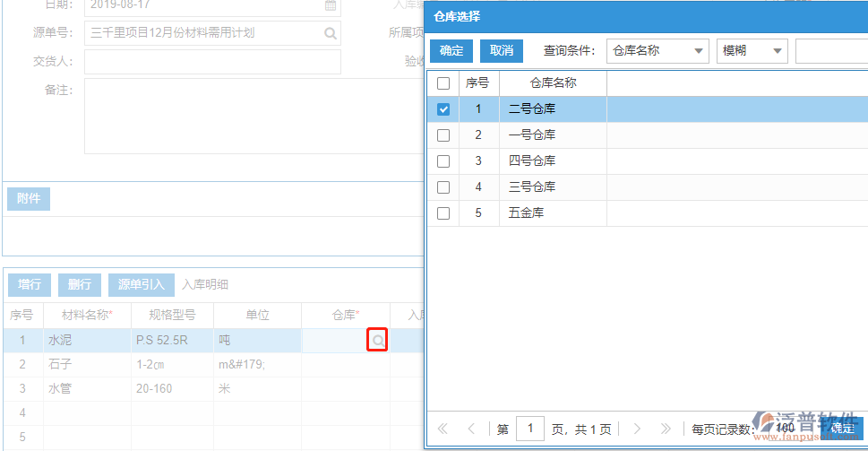Click the 仓库 column header in detail table
The width and height of the screenshot is (868, 451).
[346, 316]
